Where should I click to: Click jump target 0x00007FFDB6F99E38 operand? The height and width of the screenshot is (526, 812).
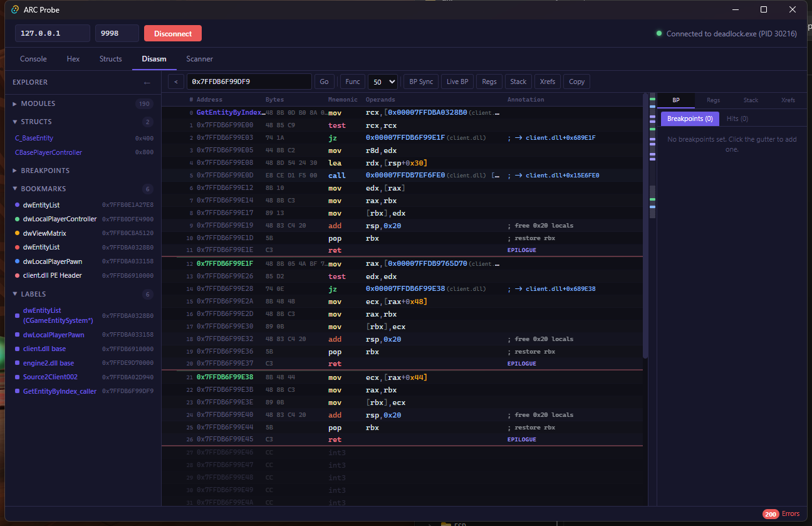tap(405, 289)
